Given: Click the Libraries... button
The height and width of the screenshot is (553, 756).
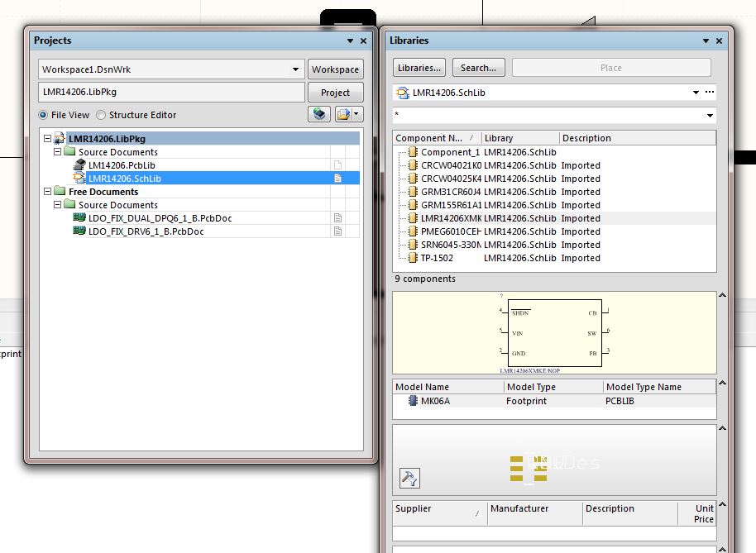Looking at the screenshot, I should point(419,68).
